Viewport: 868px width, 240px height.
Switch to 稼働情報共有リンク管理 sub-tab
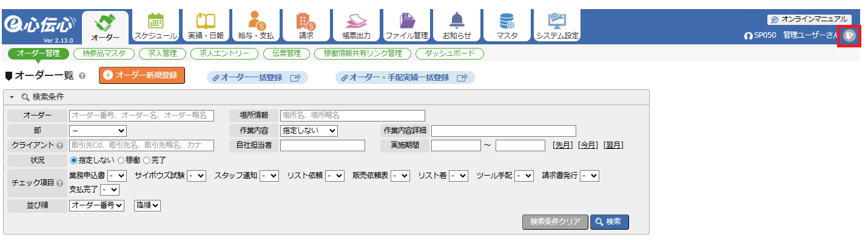362,53
